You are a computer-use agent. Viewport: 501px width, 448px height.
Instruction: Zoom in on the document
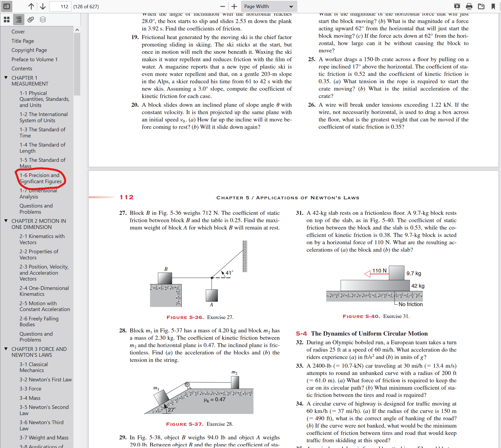point(234,6)
